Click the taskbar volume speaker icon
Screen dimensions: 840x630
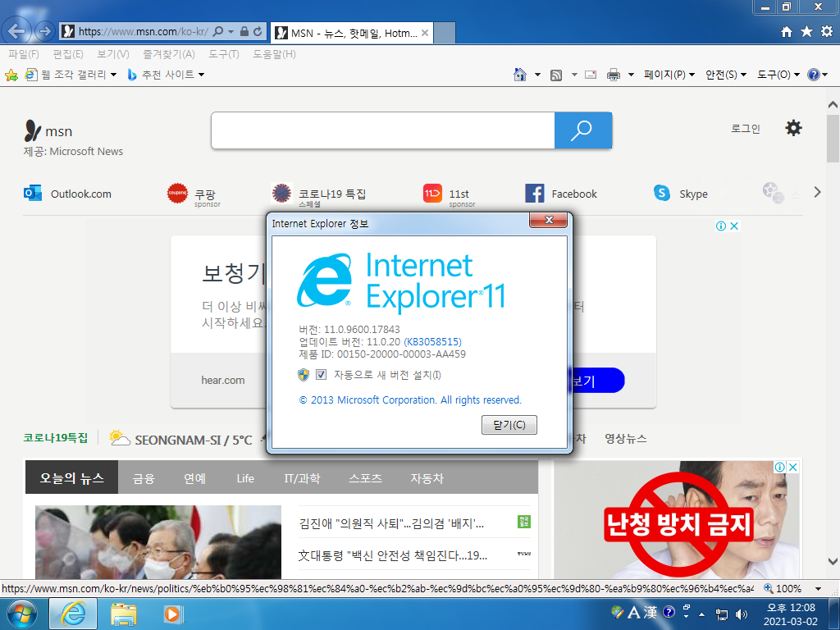point(742,614)
